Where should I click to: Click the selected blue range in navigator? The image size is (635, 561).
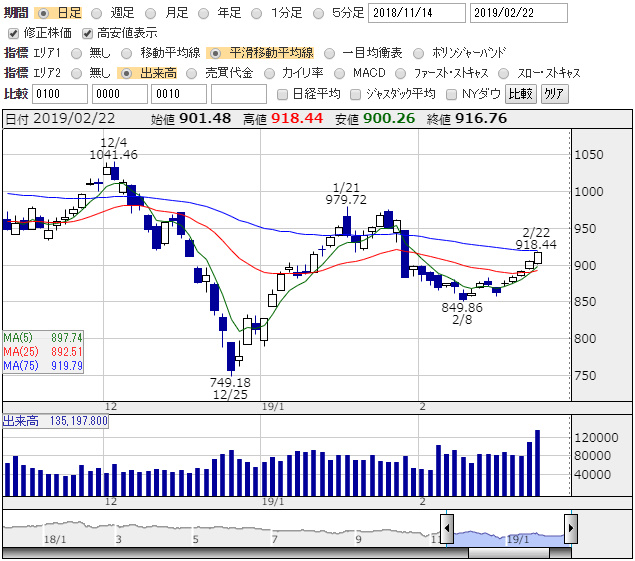509,538
